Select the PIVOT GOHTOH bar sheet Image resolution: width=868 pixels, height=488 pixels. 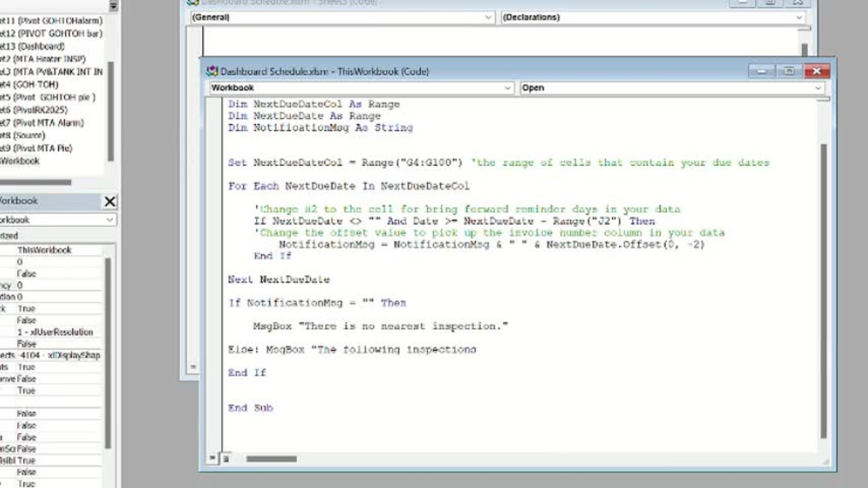(x=51, y=33)
